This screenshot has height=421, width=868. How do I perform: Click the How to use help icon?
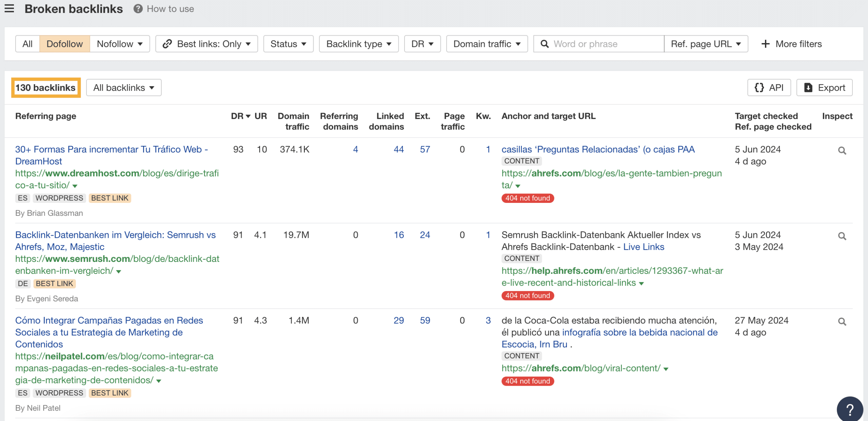coord(138,9)
